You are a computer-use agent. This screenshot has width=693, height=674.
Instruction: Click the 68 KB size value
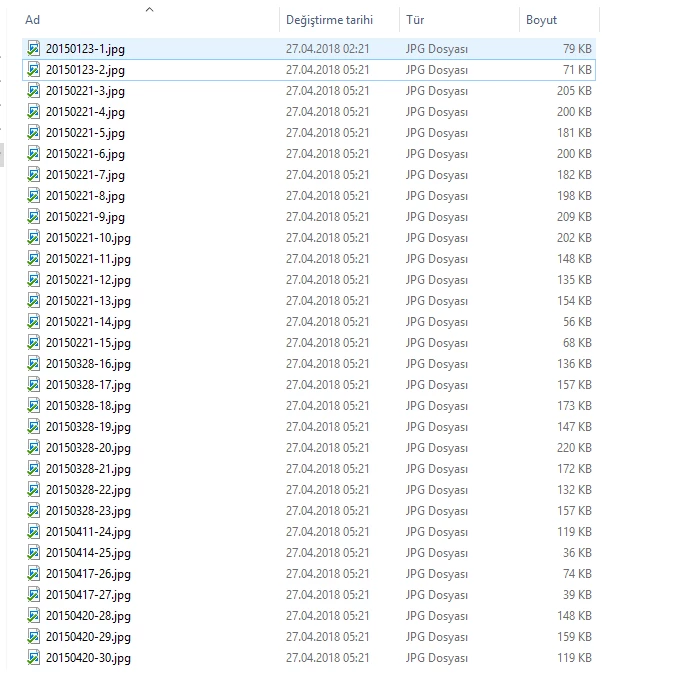(x=577, y=343)
